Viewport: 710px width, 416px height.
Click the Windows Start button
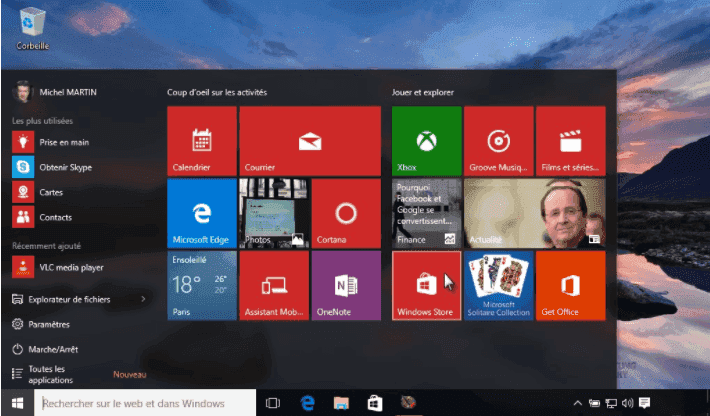(17, 403)
